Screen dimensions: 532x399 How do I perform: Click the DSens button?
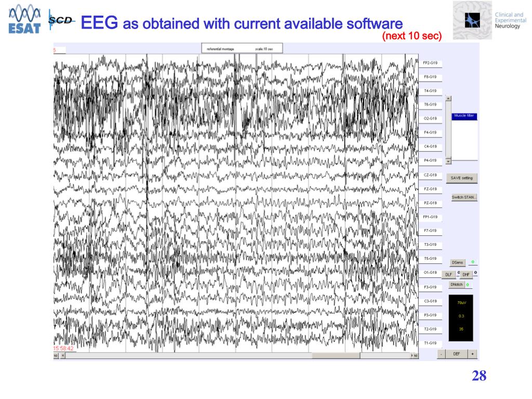point(457,262)
